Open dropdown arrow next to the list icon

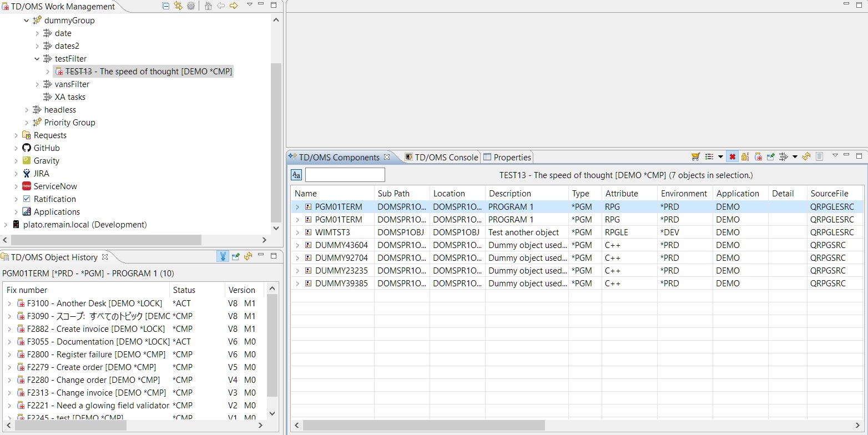(x=720, y=157)
